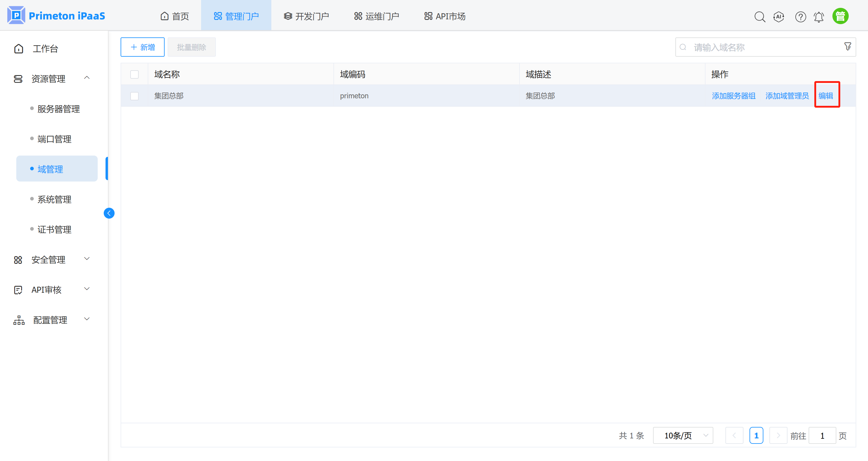868x461 pixels.
Task: Click the 新增 button to add a domain
Action: [142, 47]
